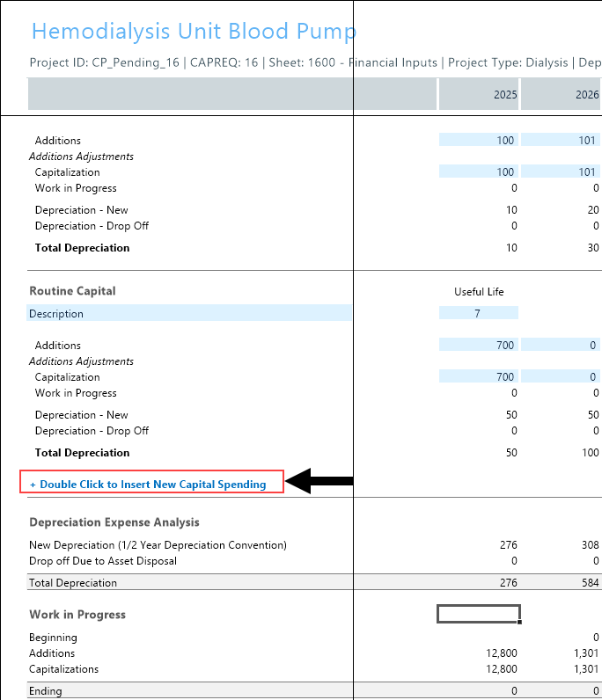Click the Insert New Capital Spending link
Viewport: 602px width, 700px height.
pos(152,484)
